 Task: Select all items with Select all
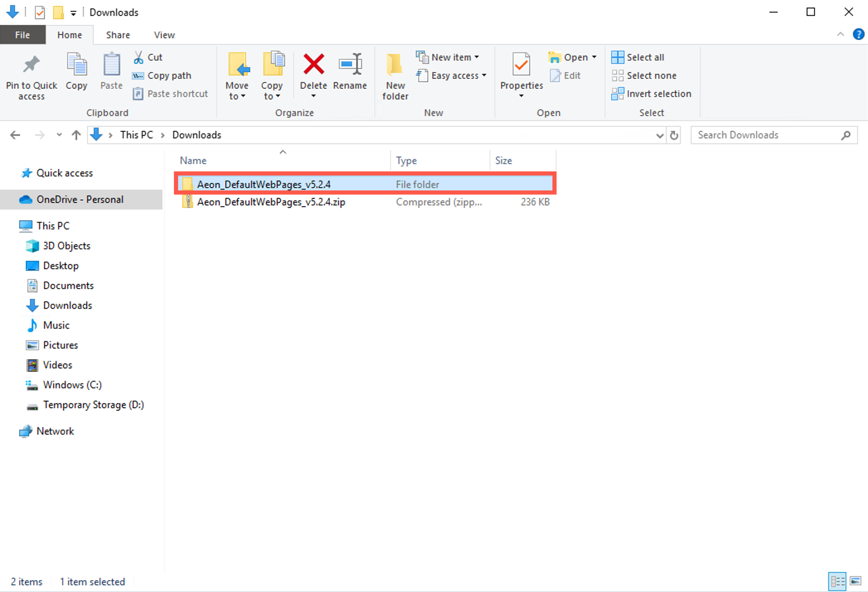coord(638,57)
